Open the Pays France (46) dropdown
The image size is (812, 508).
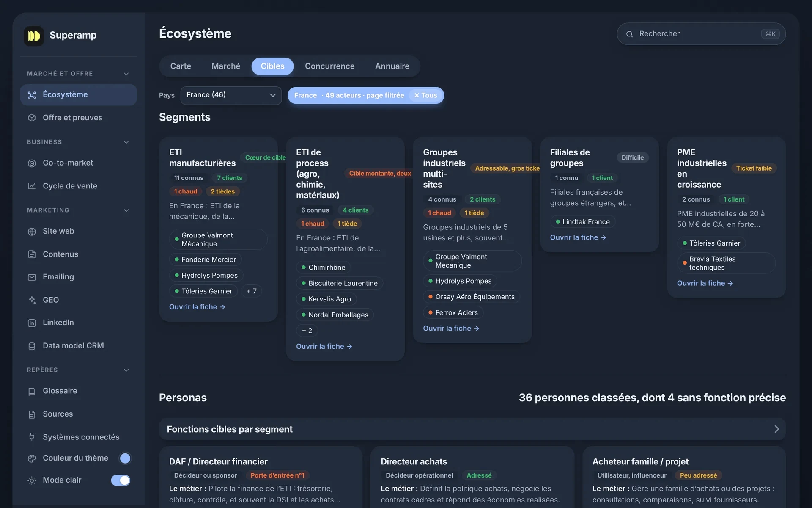click(231, 95)
